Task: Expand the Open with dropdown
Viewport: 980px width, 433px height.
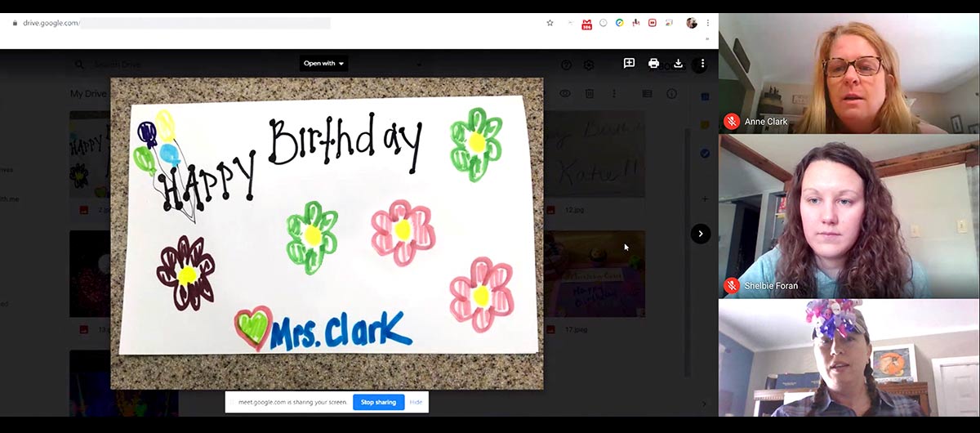Action: (x=323, y=64)
